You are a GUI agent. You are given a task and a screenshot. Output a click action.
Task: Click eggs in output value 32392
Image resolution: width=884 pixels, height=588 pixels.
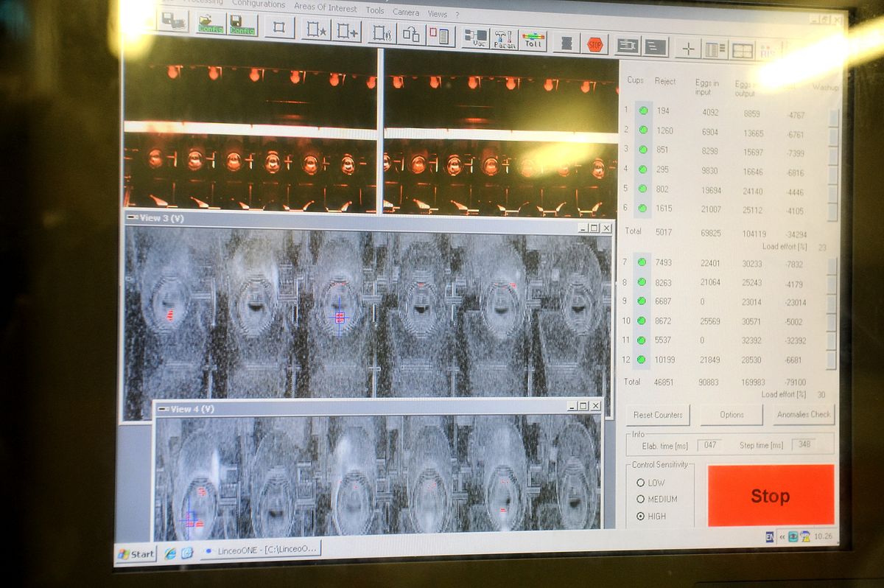coord(753,341)
